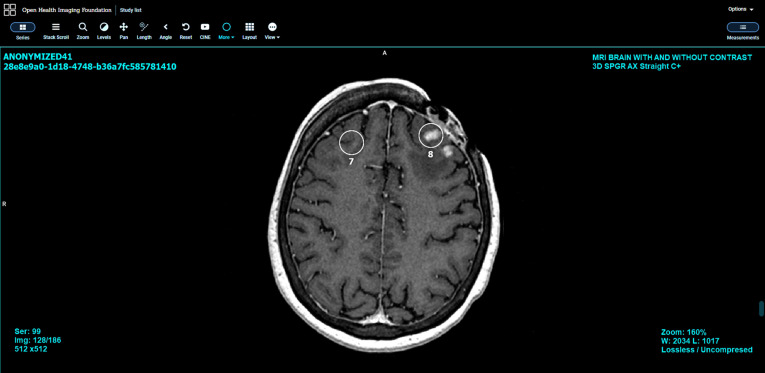765x373 pixels.
Task: Select the Stack Scroll tool
Action: tap(56, 31)
